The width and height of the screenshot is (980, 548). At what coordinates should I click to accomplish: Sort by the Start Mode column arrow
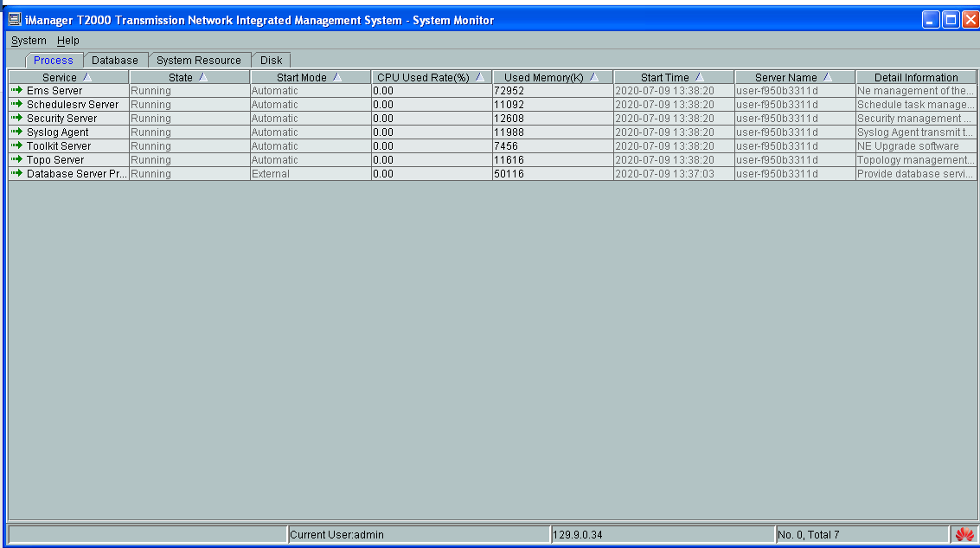tap(336, 77)
